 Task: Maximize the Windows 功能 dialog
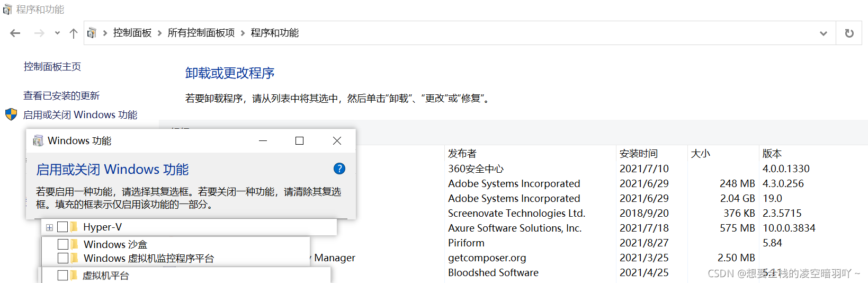pyautogui.click(x=299, y=140)
